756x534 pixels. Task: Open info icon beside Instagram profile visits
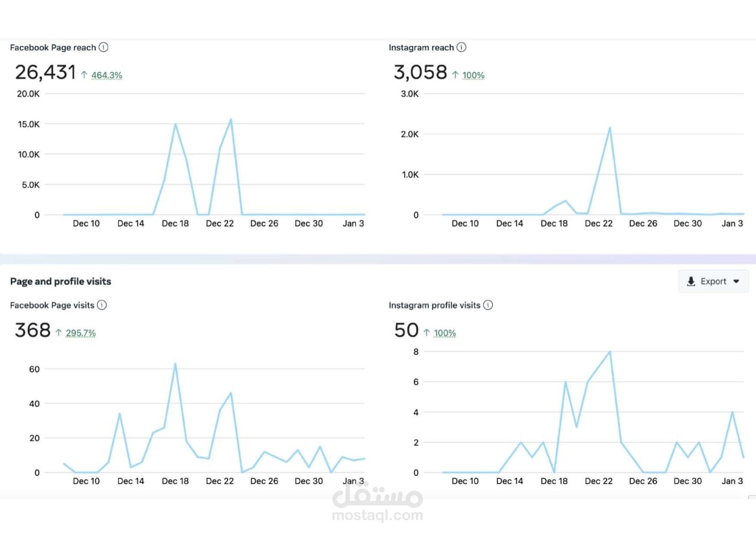pyautogui.click(x=488, y=305)
